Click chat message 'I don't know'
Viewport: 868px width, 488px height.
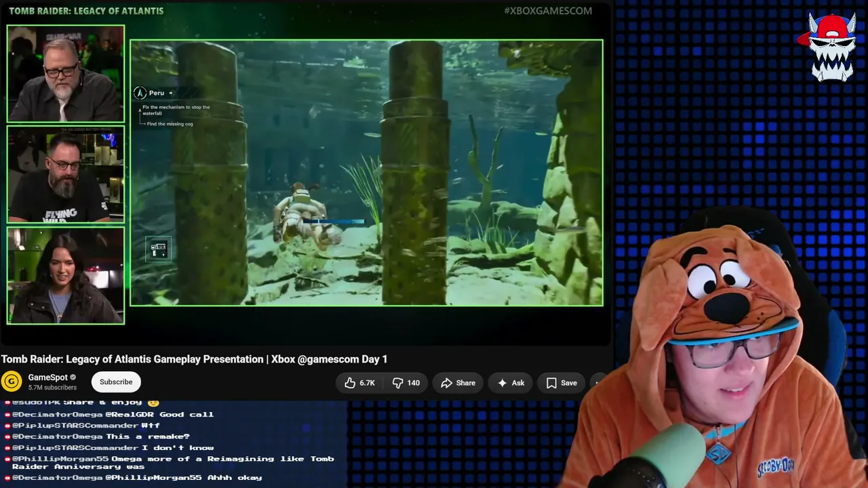coord(178,447)
